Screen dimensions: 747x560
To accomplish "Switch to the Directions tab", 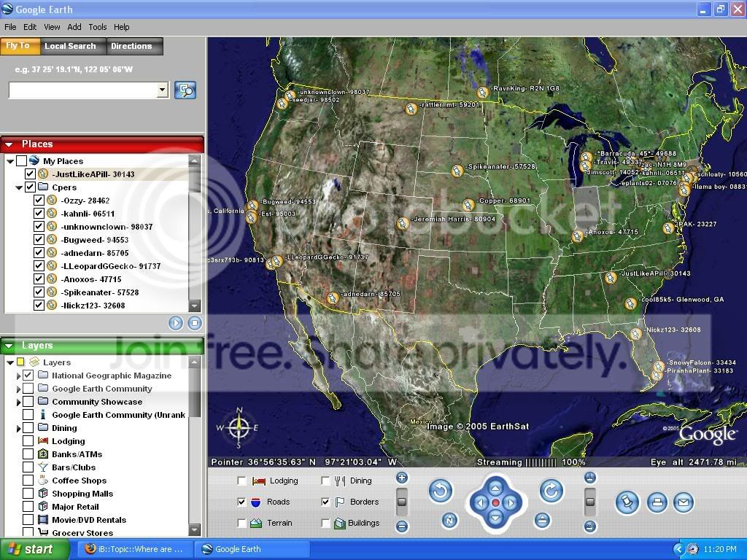I will [134, 46].
